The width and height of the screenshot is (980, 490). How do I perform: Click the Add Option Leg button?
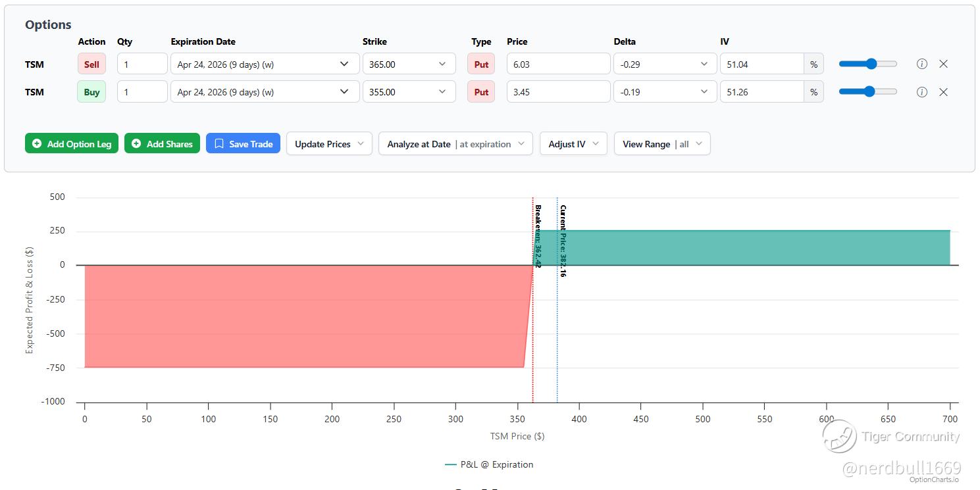tap(72, 144)
